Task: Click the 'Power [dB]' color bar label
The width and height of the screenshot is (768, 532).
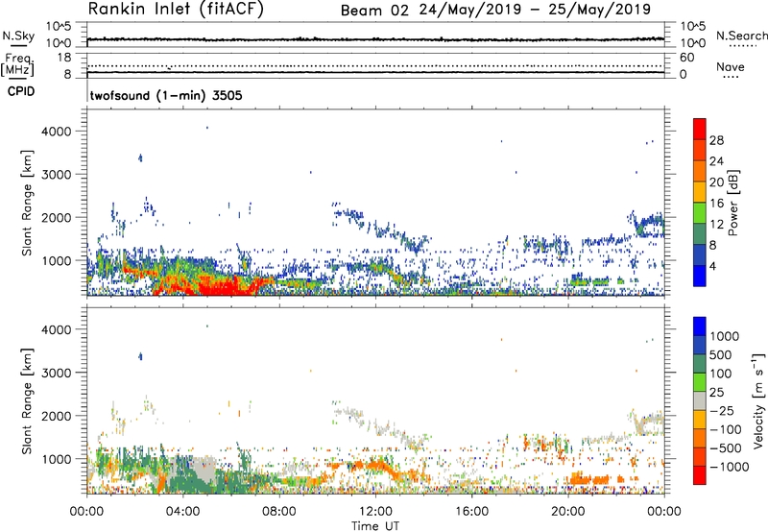Action: click(x=732, y=203)
